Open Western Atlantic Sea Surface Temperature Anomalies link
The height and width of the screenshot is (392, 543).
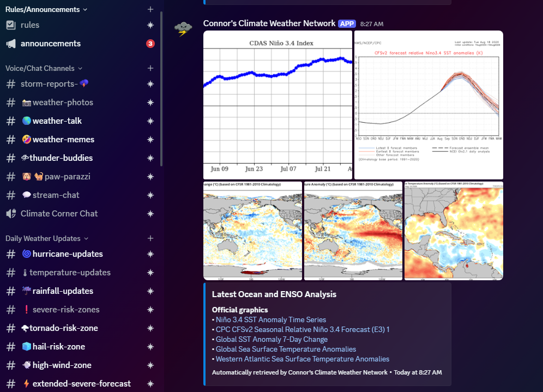point(303,359)
